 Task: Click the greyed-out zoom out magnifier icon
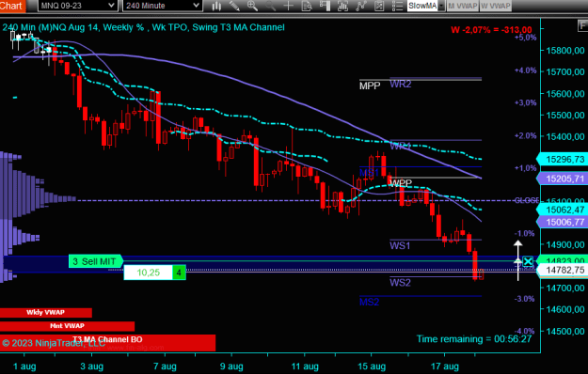(270, 6)
